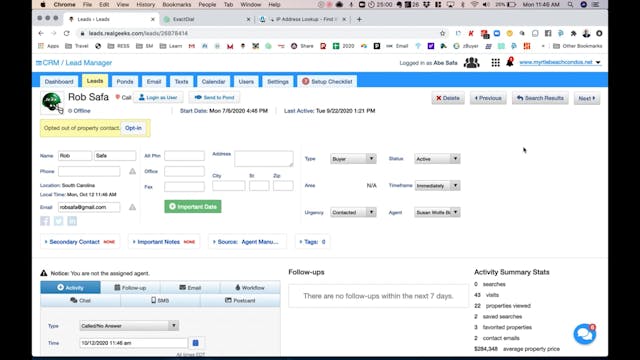Viewport: 640px width, 360px height.
Task: Expand the Tags section
Action: coord(312,242)
